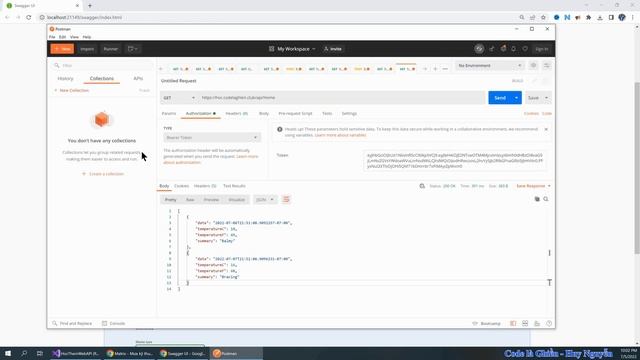Open the Pre-request Script tab
Screen dimensions: 640x360
coord(295,113)
